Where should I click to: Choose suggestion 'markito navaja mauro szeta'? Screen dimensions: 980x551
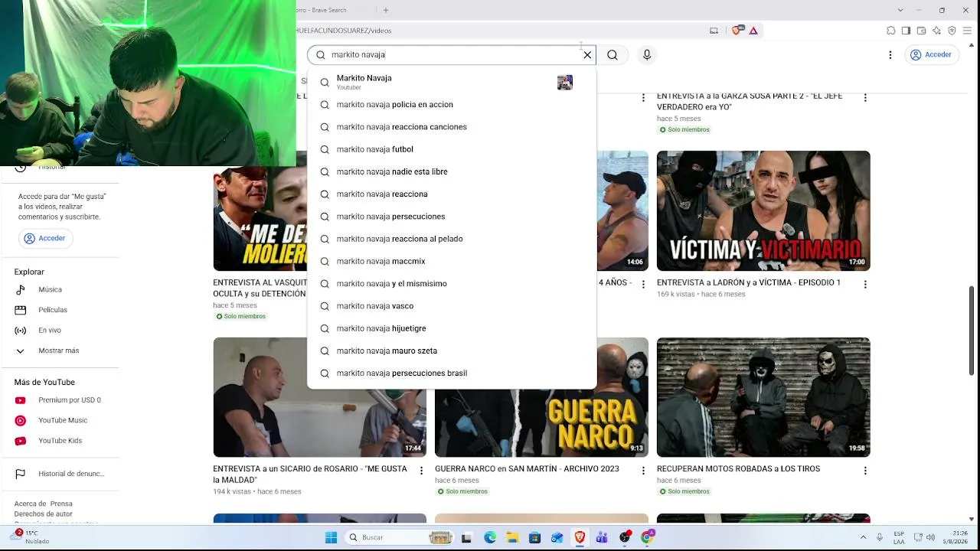(x=452, y=351)
